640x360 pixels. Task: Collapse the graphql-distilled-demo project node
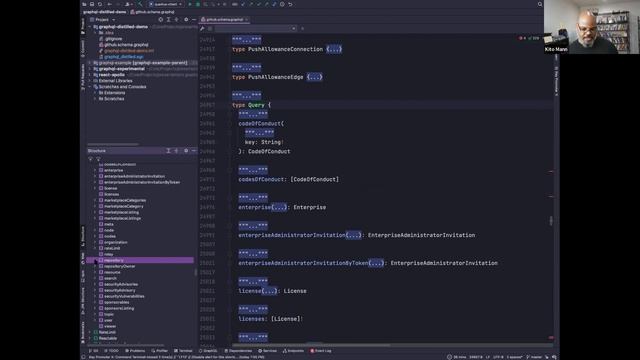tap(90, 27)
